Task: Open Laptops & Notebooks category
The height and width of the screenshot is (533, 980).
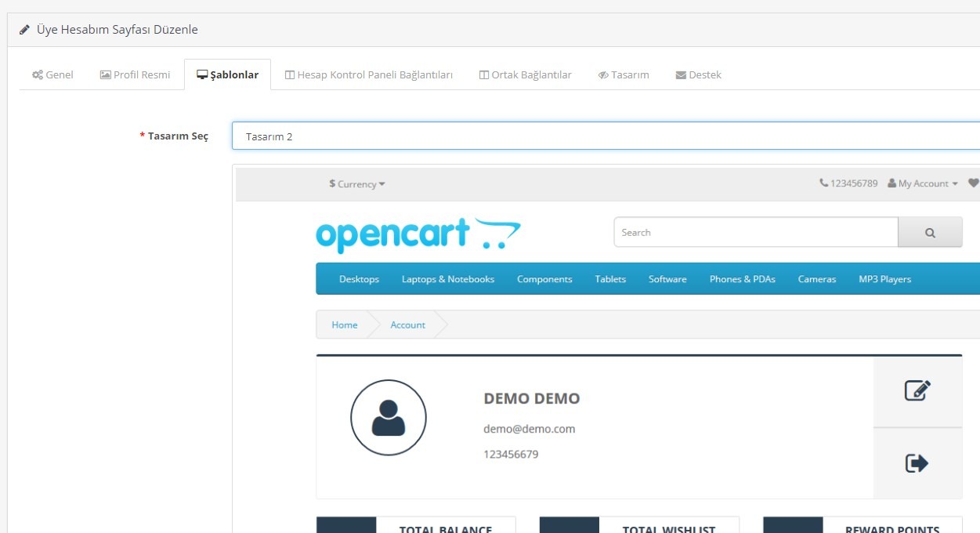Action: click(448, 279)
